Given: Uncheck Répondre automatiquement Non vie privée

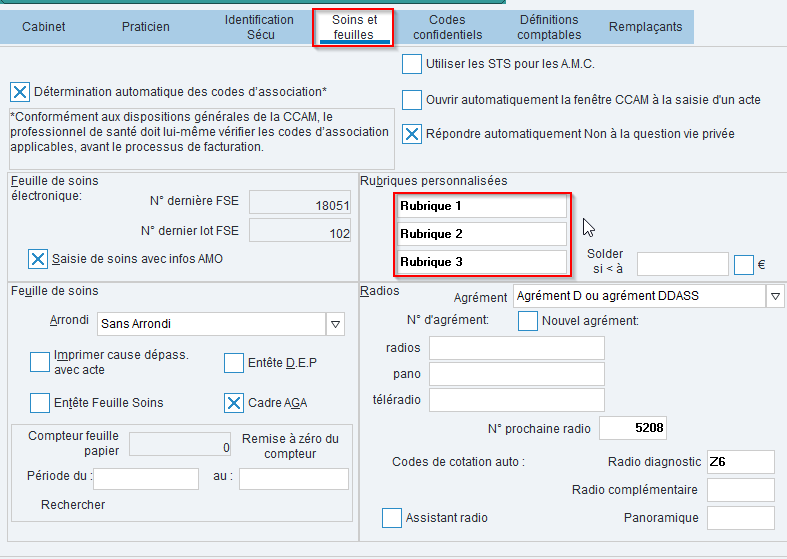Looking at the screenshot, I should coord(412,134).
